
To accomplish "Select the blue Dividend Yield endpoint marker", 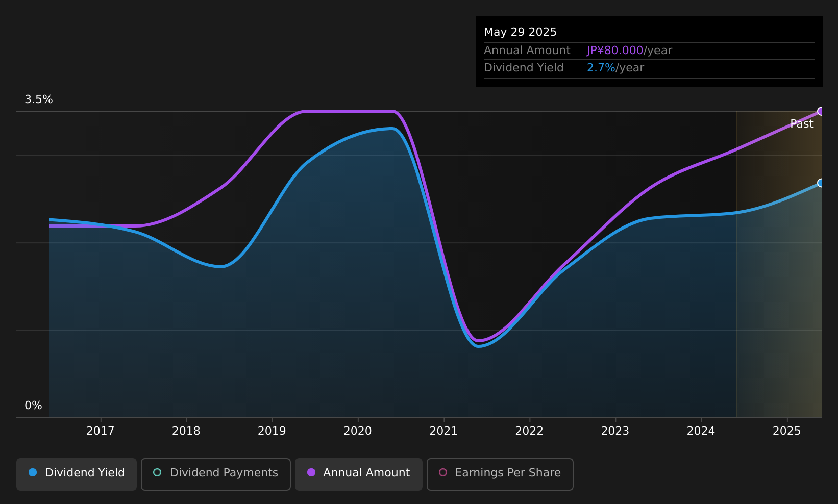I will point(821,183).
